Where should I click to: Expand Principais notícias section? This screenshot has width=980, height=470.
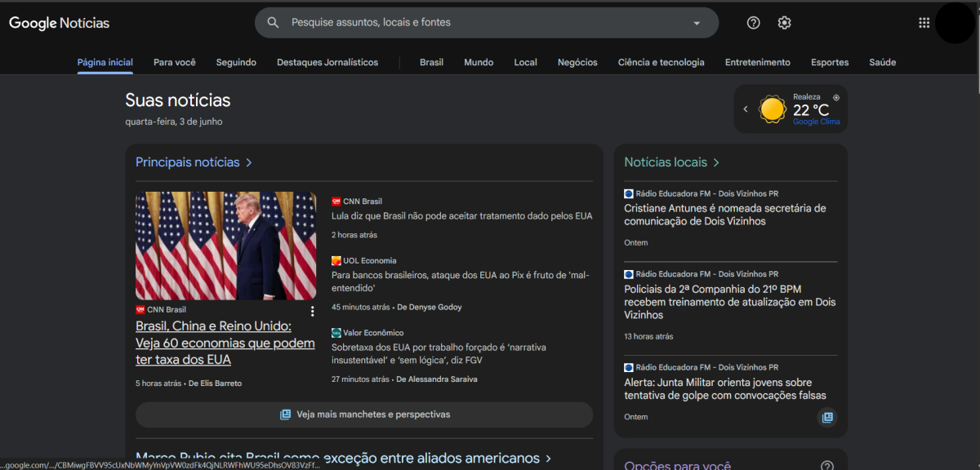pyautogui.click(x=194, y=162)
